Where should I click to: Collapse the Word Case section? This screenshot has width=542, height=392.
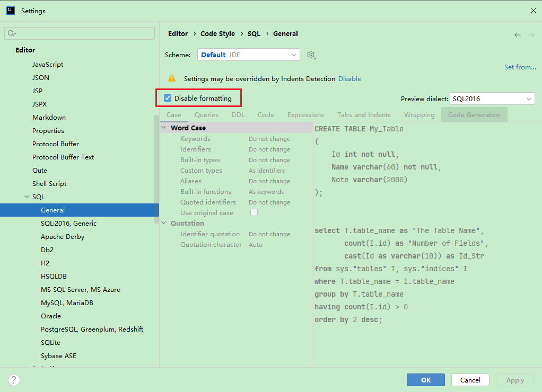click(x=164, y=128)
